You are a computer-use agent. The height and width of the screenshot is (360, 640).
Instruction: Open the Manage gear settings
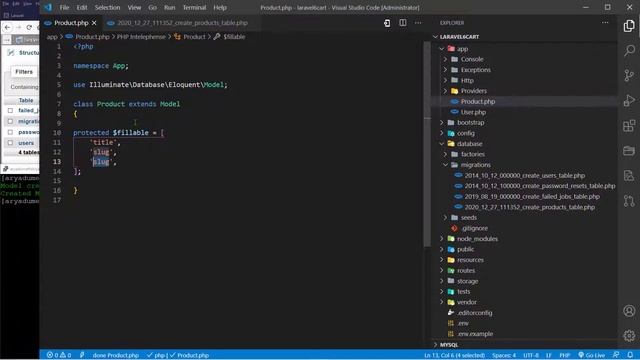tap(629, 336)
